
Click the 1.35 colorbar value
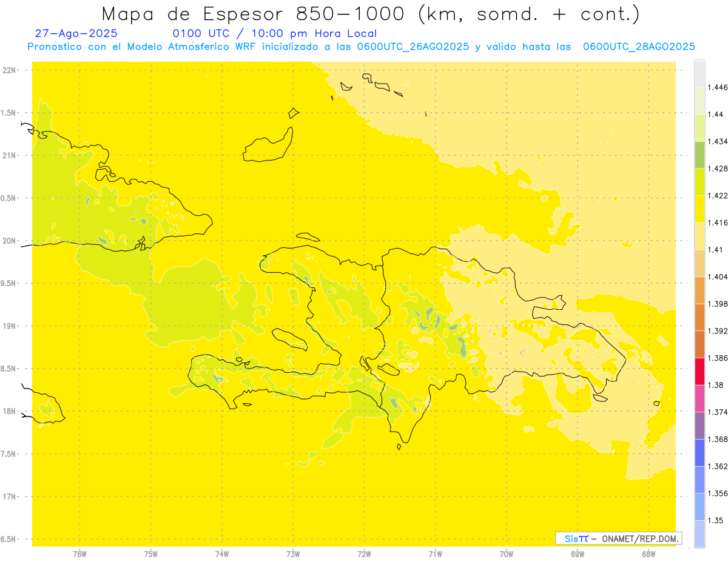click(716, 521)
